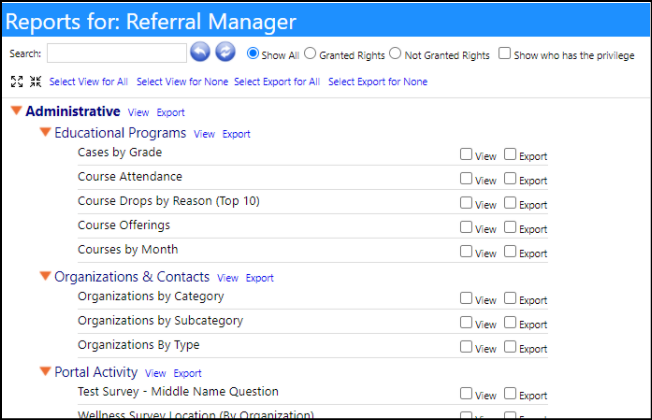Check Export for Test Survey Middle Name Question
The height and width of the screenshot is (420, 652).
pyautogui.click(x=510, y=393)
